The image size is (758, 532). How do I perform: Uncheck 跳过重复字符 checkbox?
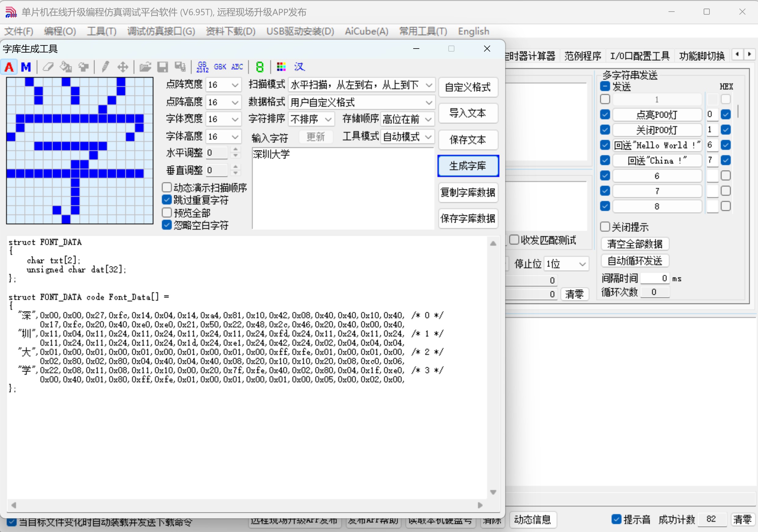tap(167, 199)
